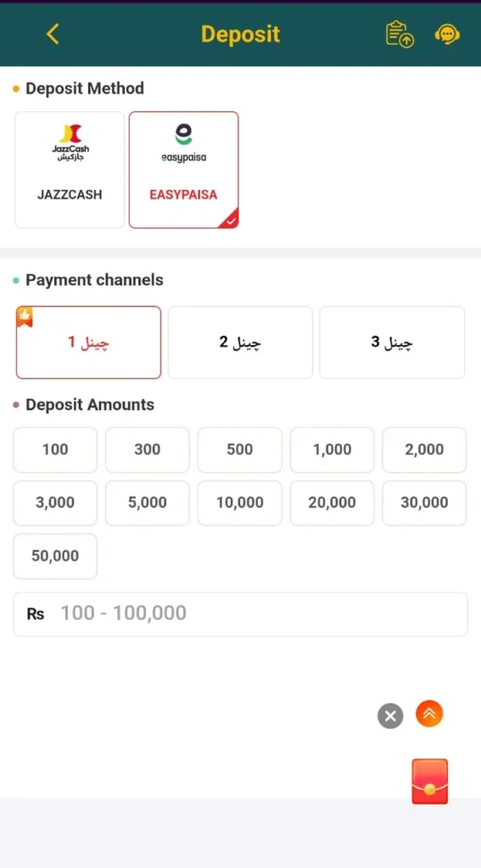Image resolution: width=481 pixels, height=868 pixels.
Task: Pick the 500 deposit amount
Action: (x=239, y=449)
